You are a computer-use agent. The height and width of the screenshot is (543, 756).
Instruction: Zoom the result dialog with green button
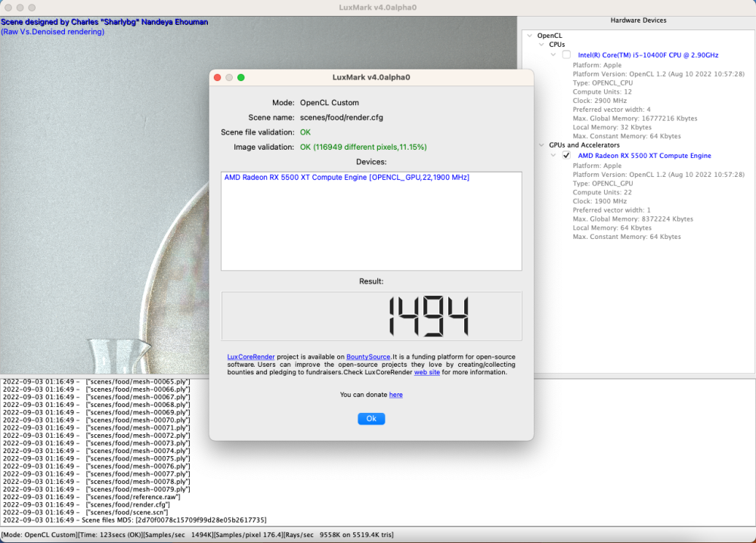tap(241, 77)
